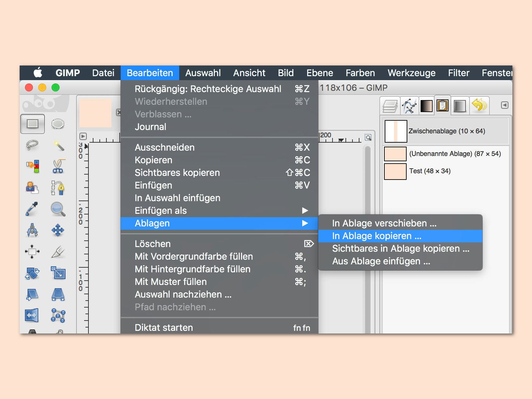
Task: Select the Test (48 × 34) buffer
Action: tap(446, 171)
